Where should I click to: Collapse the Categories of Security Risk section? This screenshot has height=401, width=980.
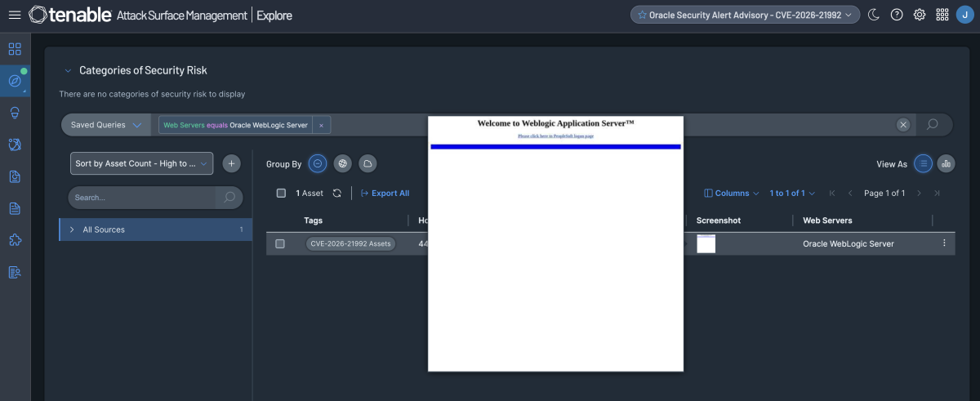pyautogui.click(x=68, y=70)
